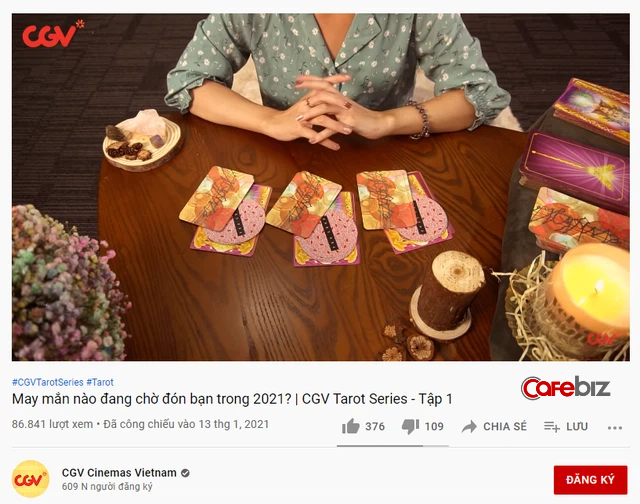Open the #CGVTarotSeries hashtag
The image size is (640, 504).
[x=48, y=382]
